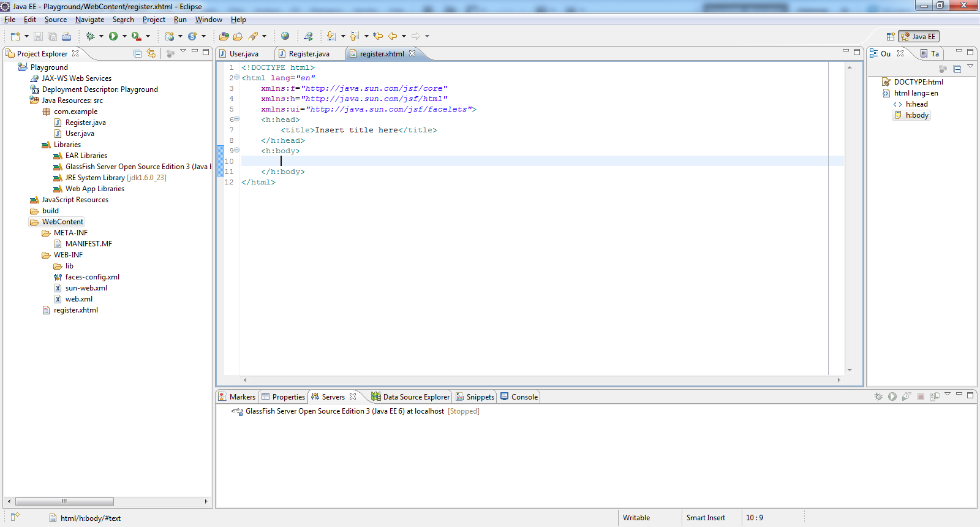Click the Save toolbar icon
The image size is (980, 527).
click(38, 36)
